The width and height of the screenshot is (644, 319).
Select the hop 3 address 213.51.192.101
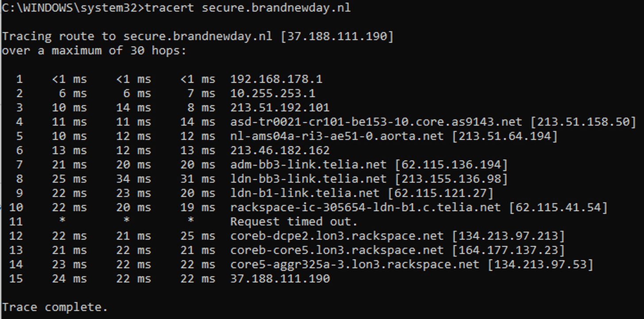280,108
